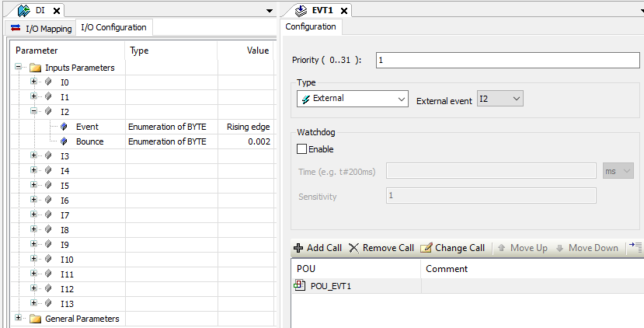
Task: Click the toolbar overflow icon beside Move Down
Action: [x=636, y=247]
